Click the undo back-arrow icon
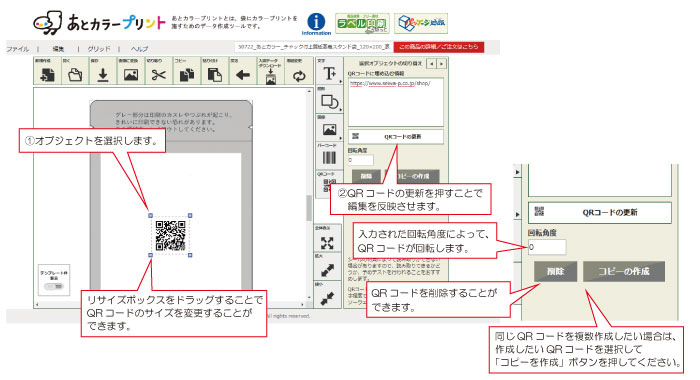 (242, 75)
